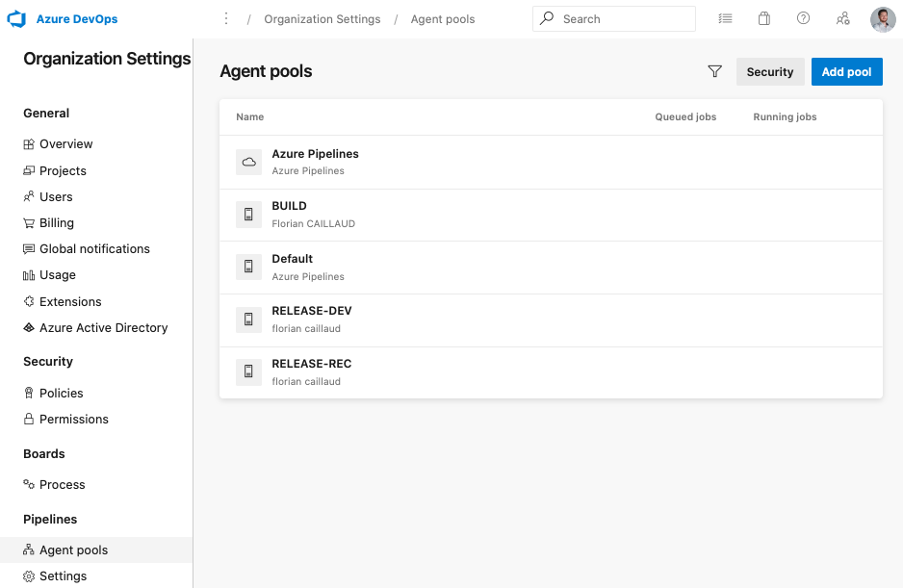This screenshot has width=903, height=588.
Task: Click the Azure Pipelines cloud icon
Action: point(248,162)
